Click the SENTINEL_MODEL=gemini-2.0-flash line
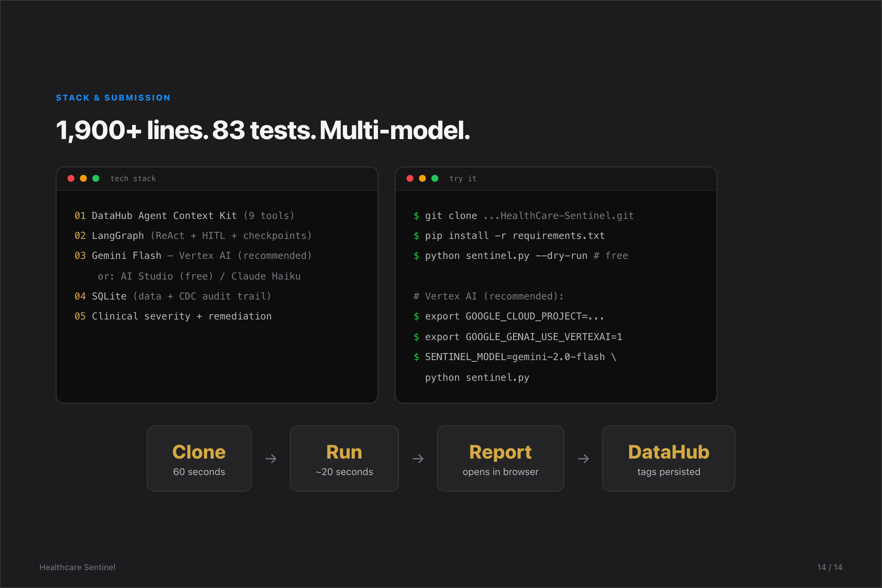 515,357
